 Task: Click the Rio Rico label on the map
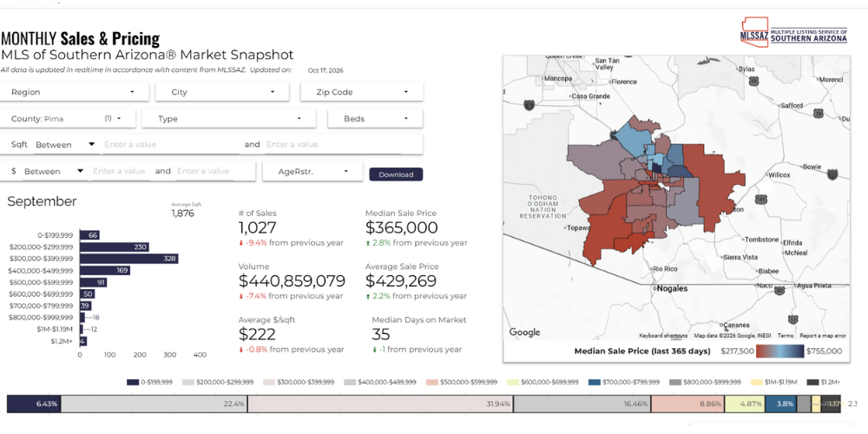click(666, 268)
